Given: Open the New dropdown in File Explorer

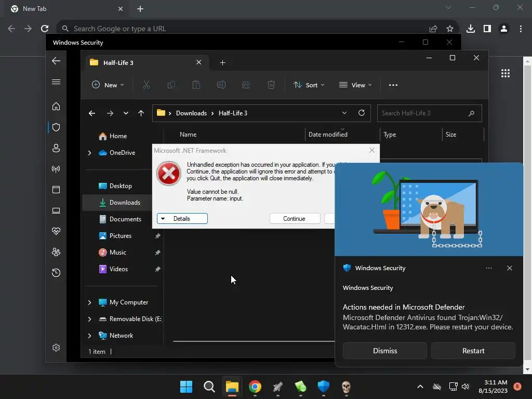Looking at the screenshot, I should [108, 85].
